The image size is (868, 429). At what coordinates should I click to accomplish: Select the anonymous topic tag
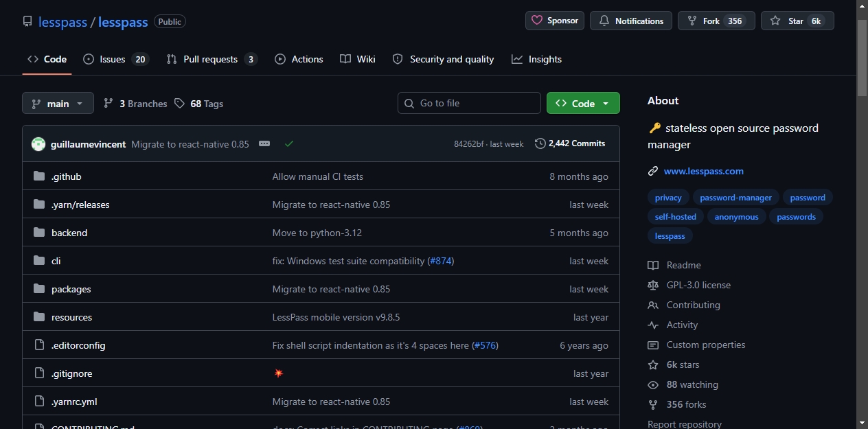(x=737, y=217)
